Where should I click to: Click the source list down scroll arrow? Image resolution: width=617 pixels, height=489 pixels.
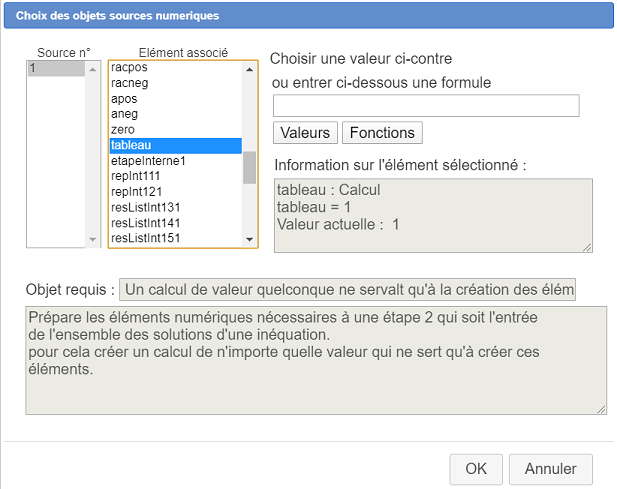click(x=94, y=240)
